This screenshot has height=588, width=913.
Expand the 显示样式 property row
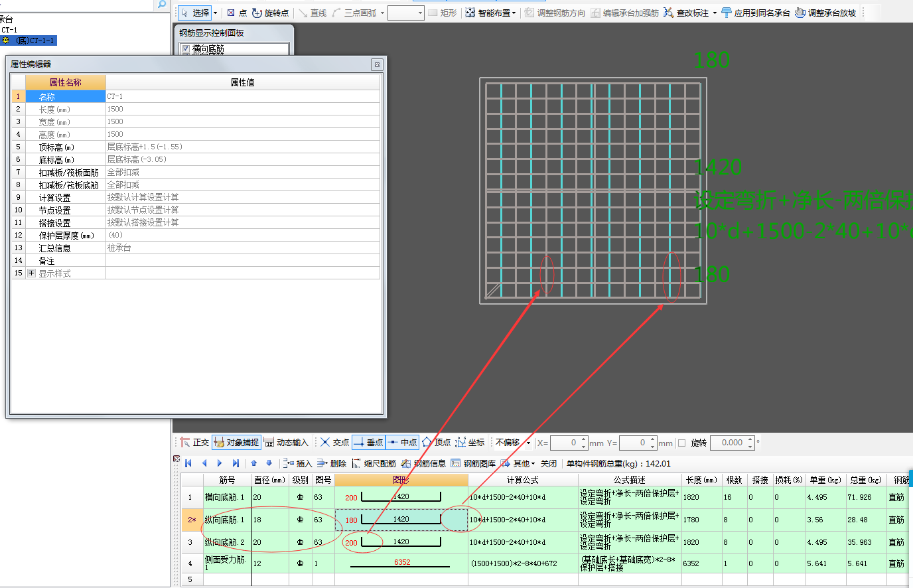tap(31, 273)
